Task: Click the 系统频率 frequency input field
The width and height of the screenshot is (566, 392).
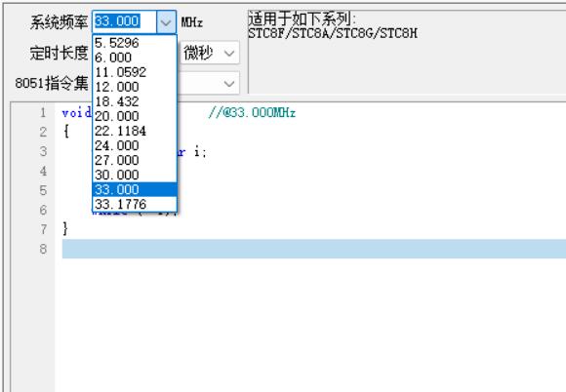Action: pyautogui.click(x=125, y=21)
